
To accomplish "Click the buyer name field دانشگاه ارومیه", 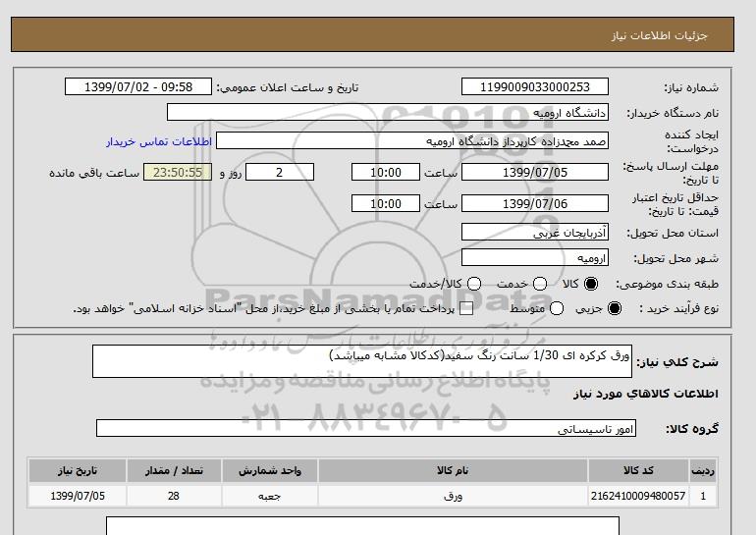I will (x=388, y=112).
